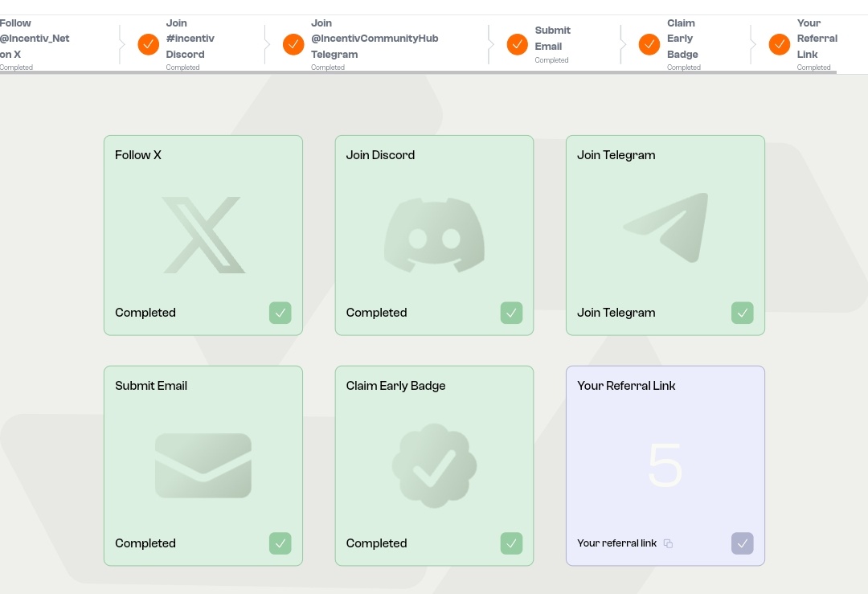868x594 pixels.
Task: Open the Claim Early Badge step in the stepper
Action: pyautogui.click(x=682, y=39)
